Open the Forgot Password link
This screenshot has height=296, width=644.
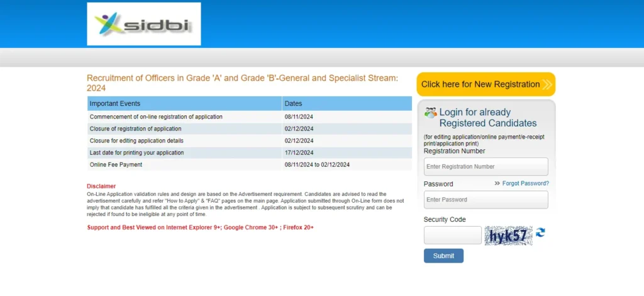(525, 183)
